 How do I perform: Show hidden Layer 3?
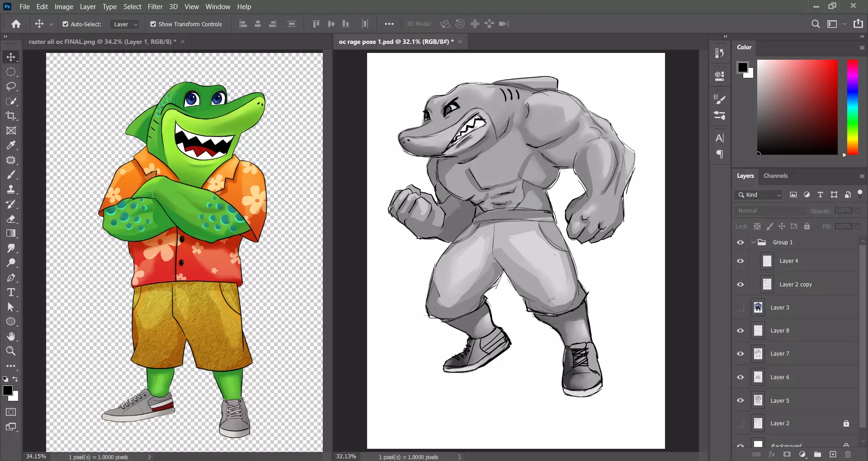coord(741,308)
